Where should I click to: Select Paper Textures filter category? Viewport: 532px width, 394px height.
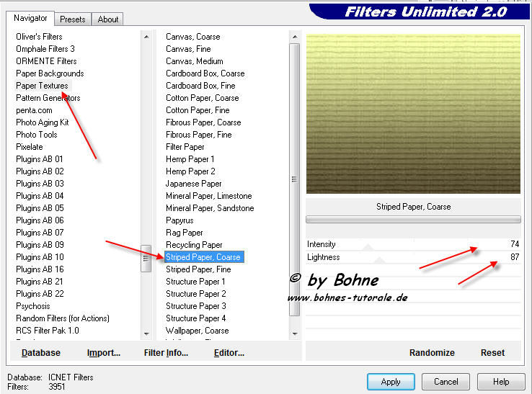pos(42,86)
